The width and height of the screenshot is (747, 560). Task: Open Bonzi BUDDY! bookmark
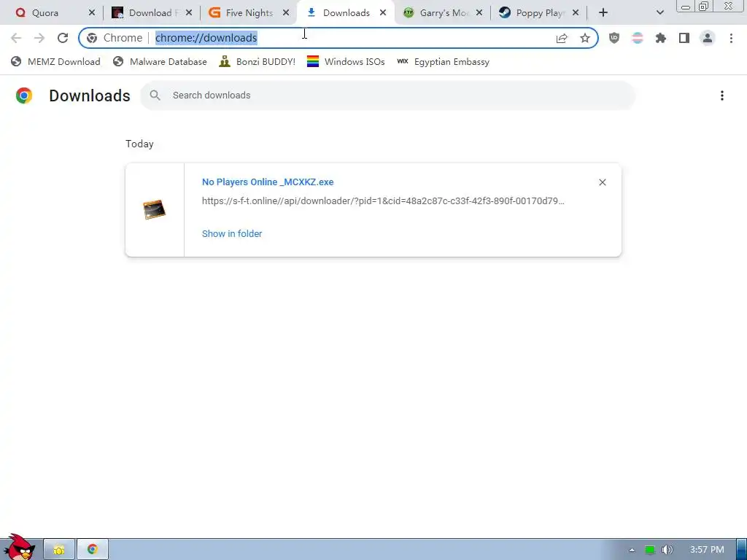pos(258,61)
